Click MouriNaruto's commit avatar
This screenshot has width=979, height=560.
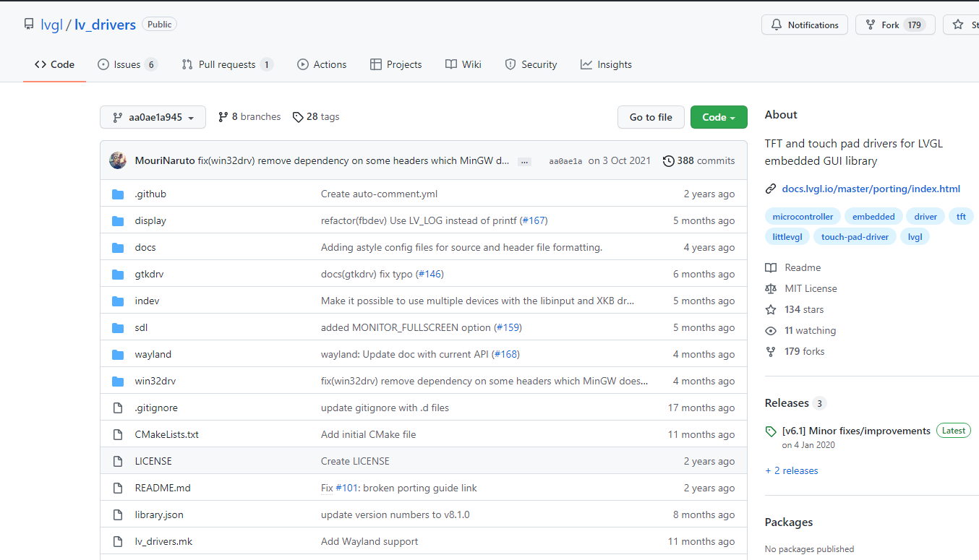pyautogui.click(x=118, y=160)
